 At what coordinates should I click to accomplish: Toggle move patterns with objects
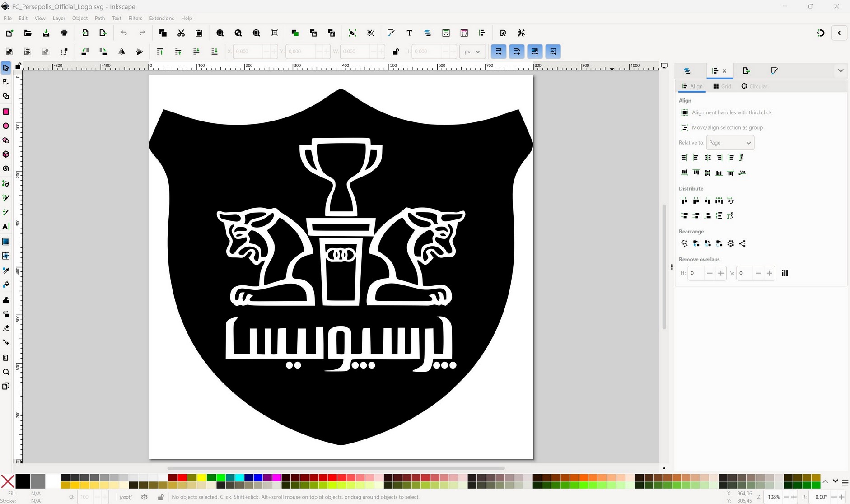coord(553,51)
